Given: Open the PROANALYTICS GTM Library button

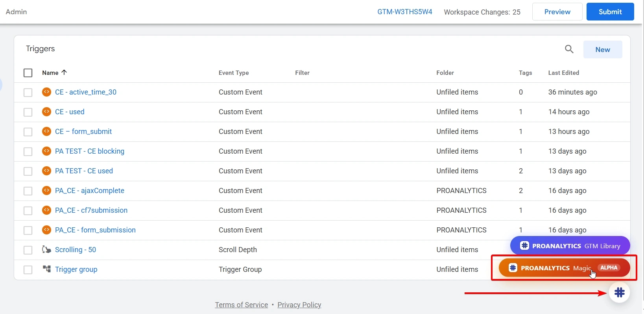Looking at the screenshot, I should coord(570,246).
